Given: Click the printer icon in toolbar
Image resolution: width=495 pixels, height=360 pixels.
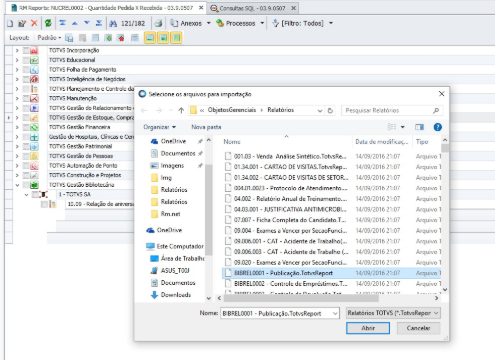Looking at the screenshot, I should coord(158,23).
